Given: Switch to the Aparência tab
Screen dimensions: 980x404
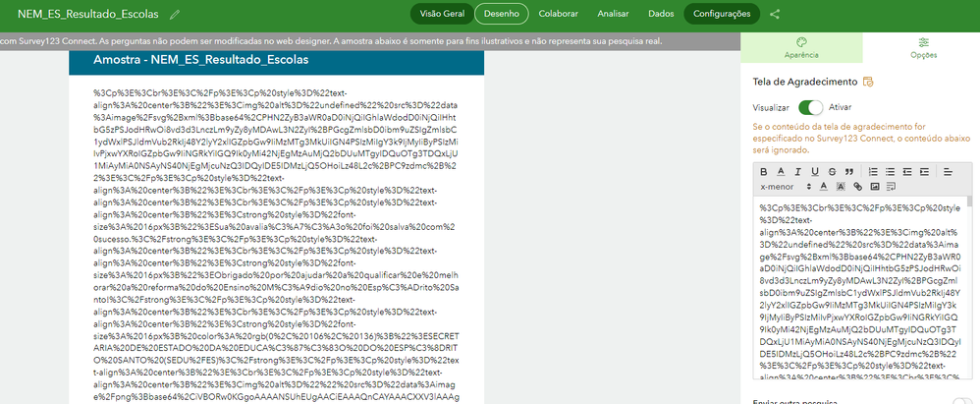Looking at the screenshot, I should coord(801,47).
